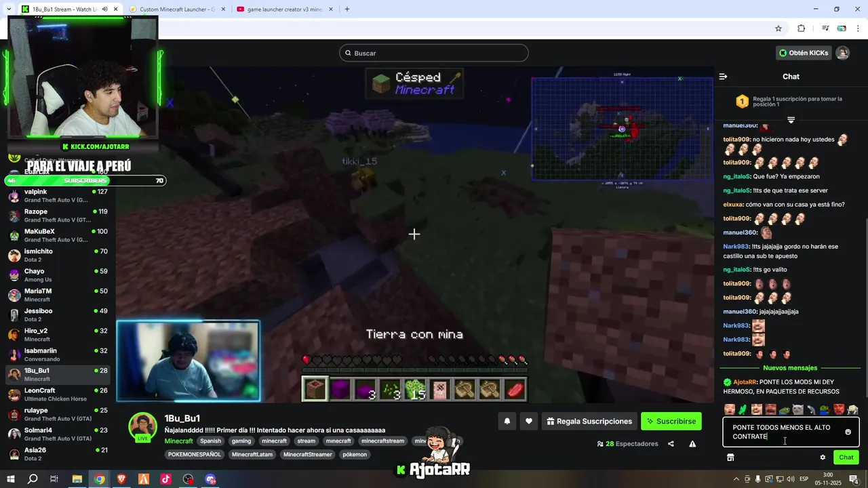Open Chayo Among Us channel
868x488 pixels.
click(58, 275)
